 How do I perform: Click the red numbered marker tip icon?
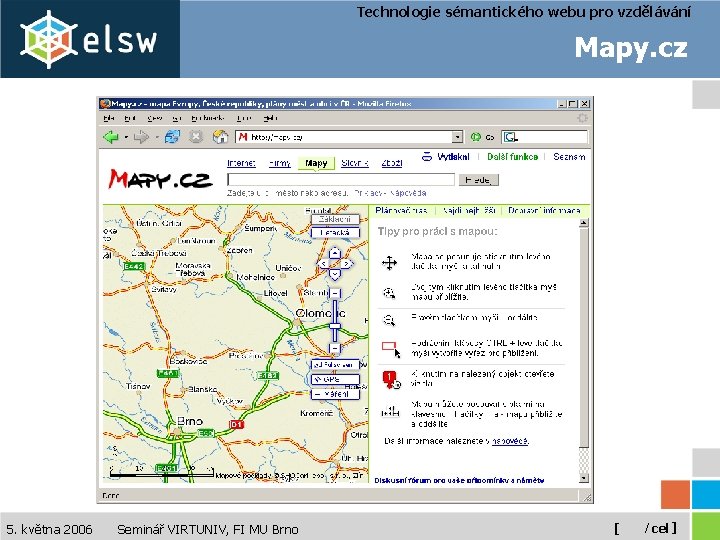coord(391,379)
